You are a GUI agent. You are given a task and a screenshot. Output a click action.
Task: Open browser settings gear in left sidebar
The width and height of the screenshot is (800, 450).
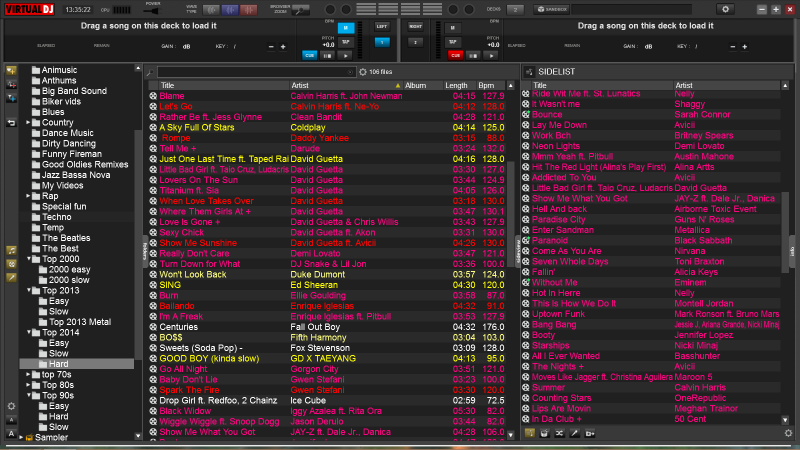[x=11, y=407]
